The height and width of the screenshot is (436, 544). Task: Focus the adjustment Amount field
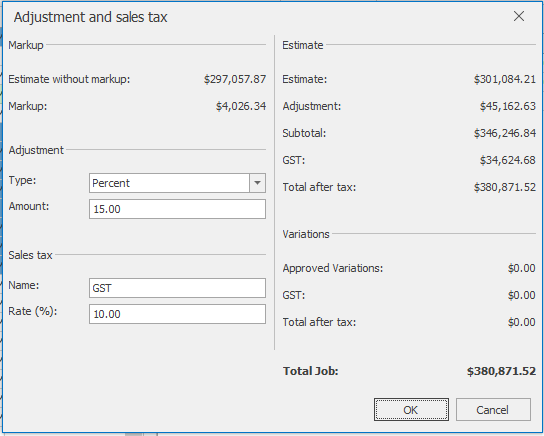(177, 209)
